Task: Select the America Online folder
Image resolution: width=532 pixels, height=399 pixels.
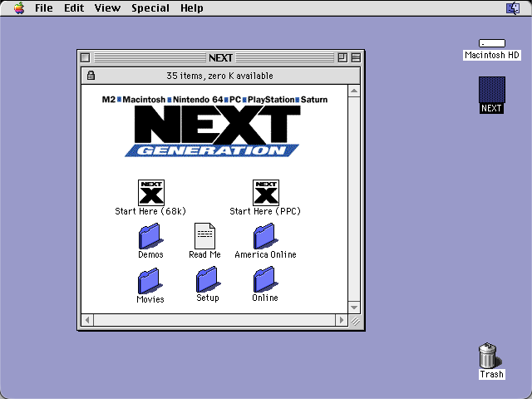Action: 265,236
